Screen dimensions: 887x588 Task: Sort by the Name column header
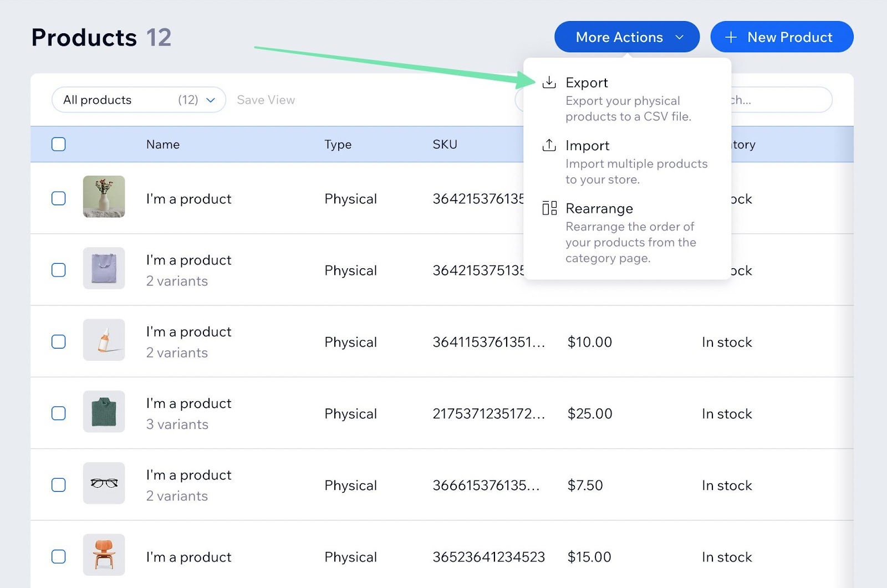163,145
